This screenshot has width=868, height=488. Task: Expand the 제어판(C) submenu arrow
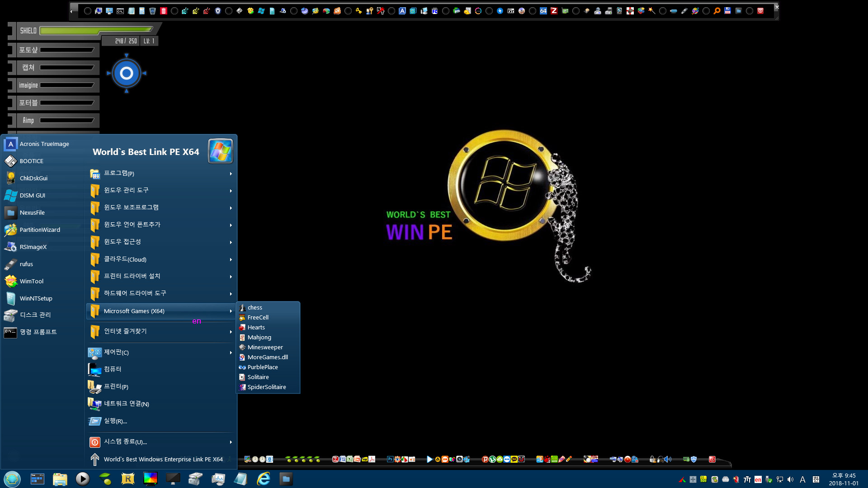pyautogui.click(x=231, y=352)
